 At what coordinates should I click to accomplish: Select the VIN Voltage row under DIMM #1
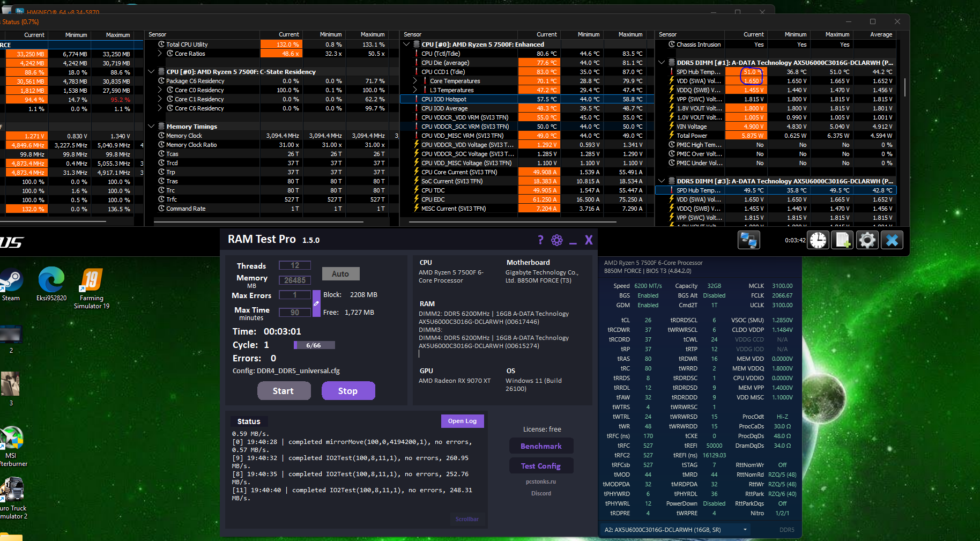[x=776, y=127]
